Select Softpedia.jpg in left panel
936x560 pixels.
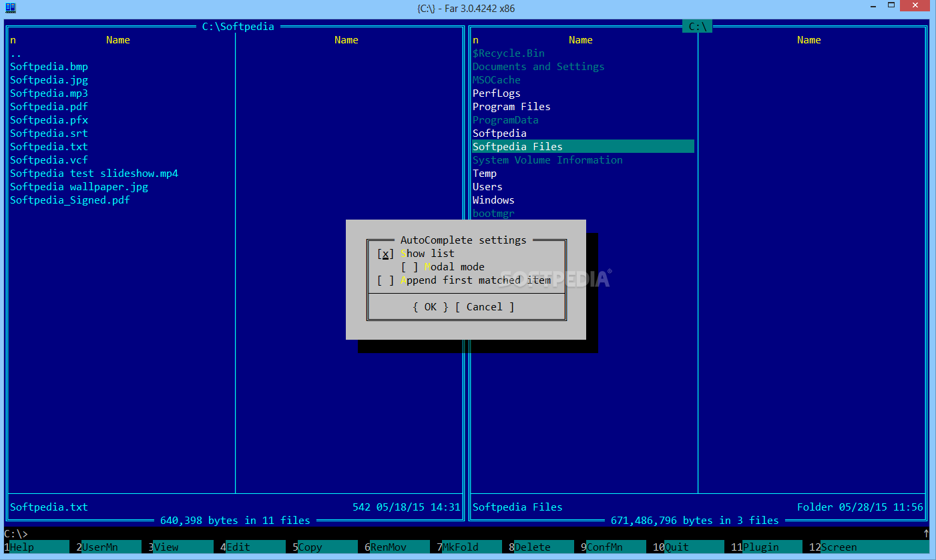pyautogui.click(x=49, y=80)
